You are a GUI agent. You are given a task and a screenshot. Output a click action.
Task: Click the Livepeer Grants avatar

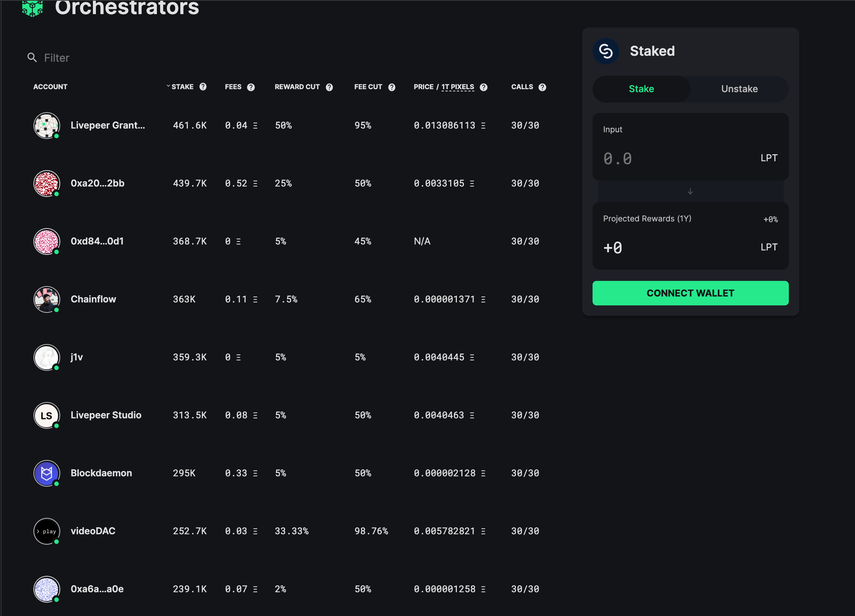47,126
